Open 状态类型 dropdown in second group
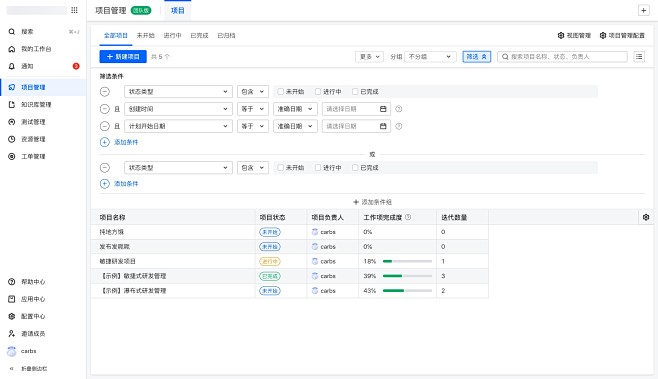The image size is (658, 379). (x=178, y=167)
